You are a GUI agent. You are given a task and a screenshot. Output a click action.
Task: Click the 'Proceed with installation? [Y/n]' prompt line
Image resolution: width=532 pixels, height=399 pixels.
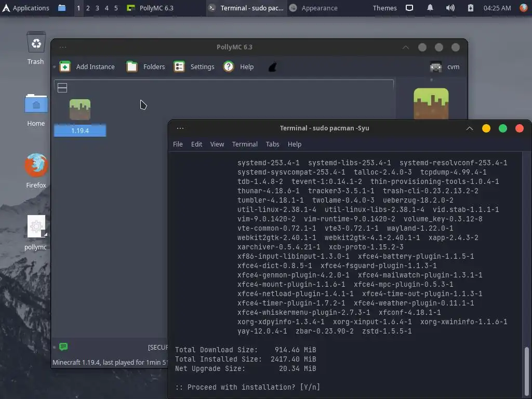point(247,387)
